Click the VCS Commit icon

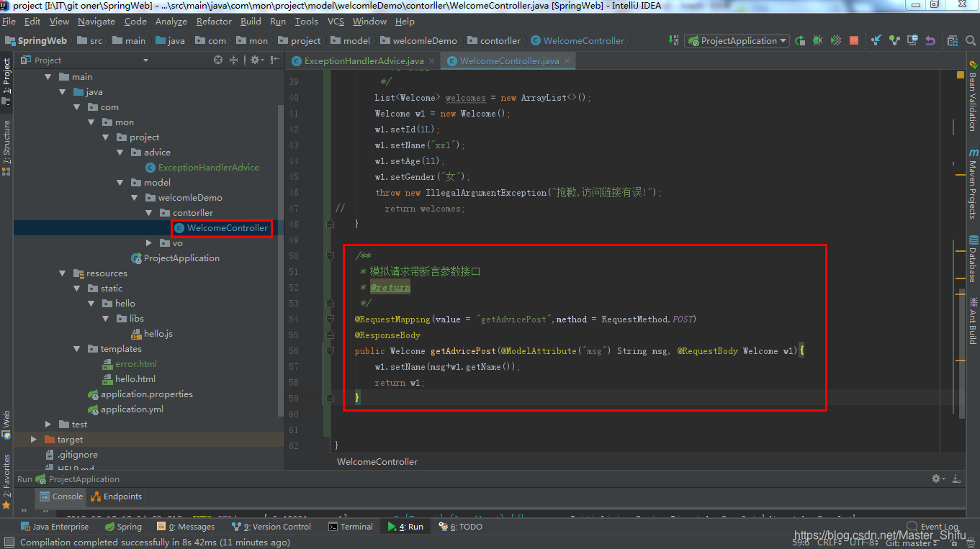click(894, 40)
